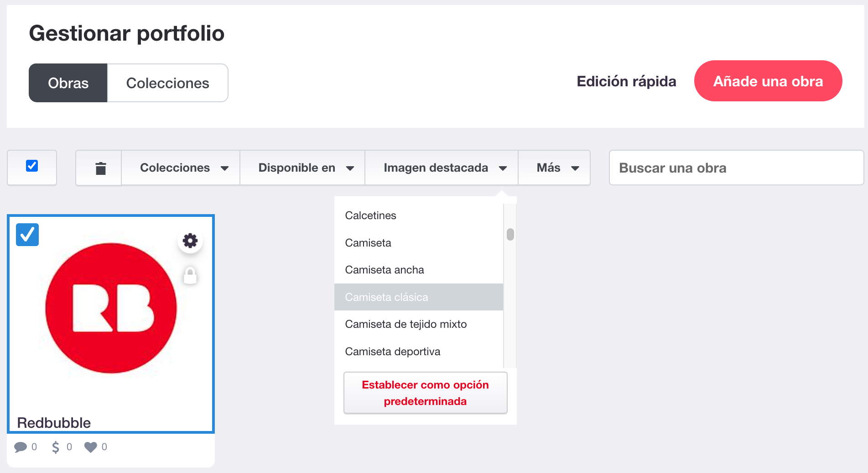
Task: Click the trash delete icon
Action: coord(100,168)
